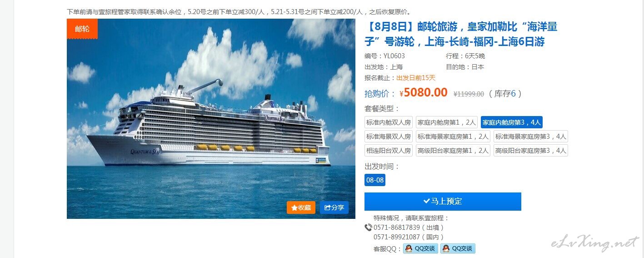This screenshot has height=258, width=644.
Task: Click the phone icon beside 0571-86817839
Action: [x=368, y=228]
